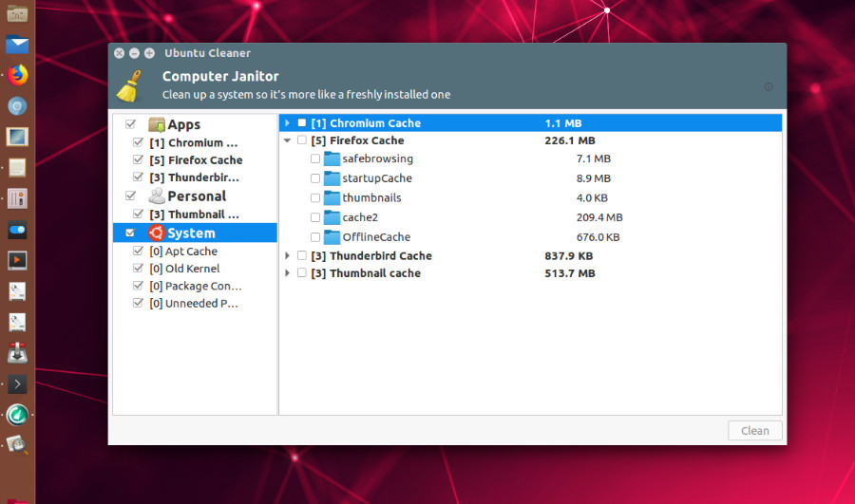Uncheck the Personal category checkbox
The height and width of the screenshot is (504, 855).
(x=130, y=196)
